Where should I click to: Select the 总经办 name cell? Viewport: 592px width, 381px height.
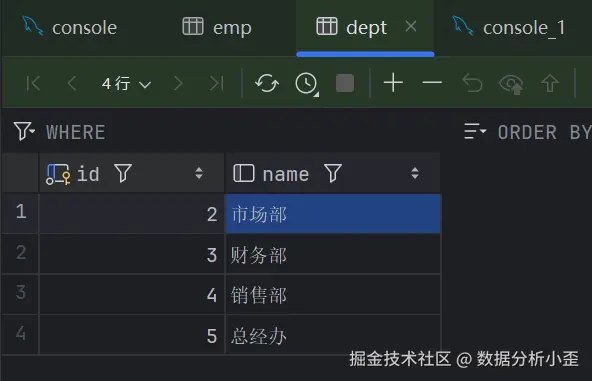(333, 335)
